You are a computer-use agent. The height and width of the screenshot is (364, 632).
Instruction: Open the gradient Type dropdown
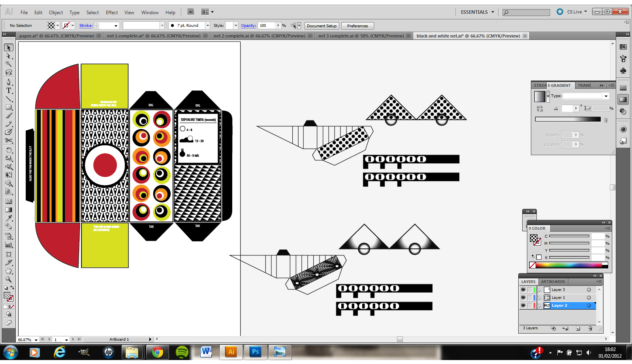(x=606, y=96)
